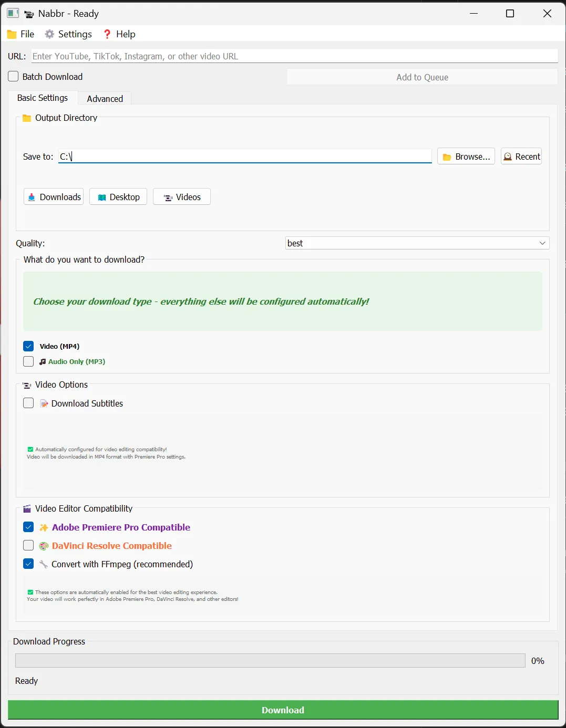The height and width of the screenshot is (728, 566).
Task: Click the Download button
Action: (x=283, y=710)
